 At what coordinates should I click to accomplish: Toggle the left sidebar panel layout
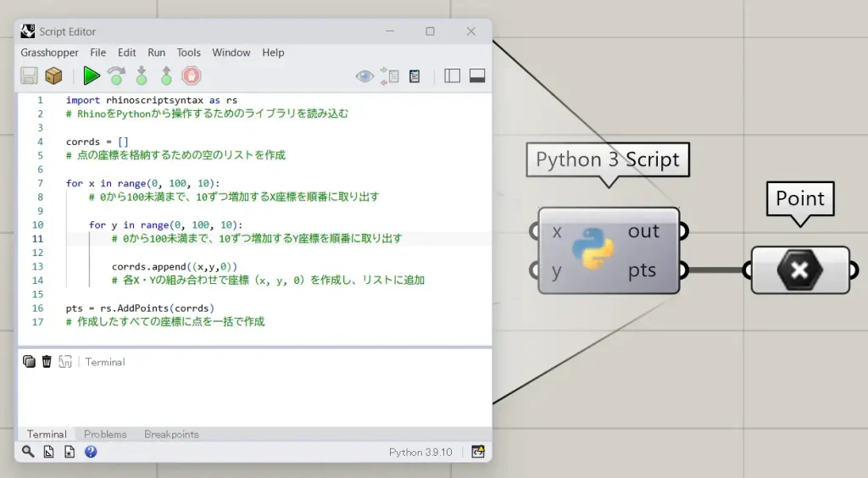coord(452,76)
